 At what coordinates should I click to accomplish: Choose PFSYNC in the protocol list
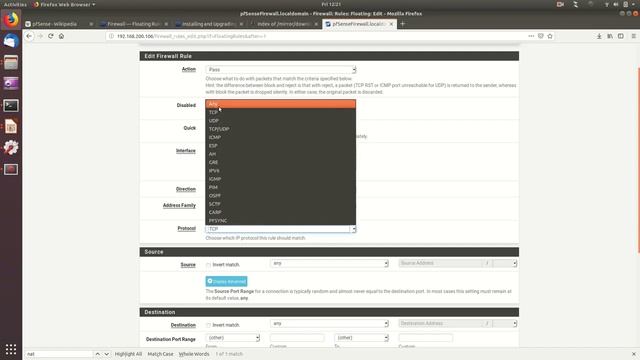pos(280,221)
